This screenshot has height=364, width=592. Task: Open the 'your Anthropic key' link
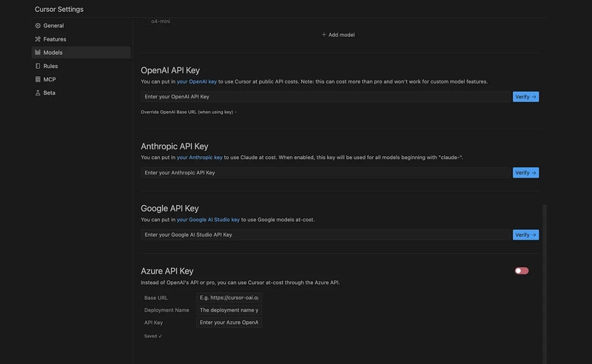200,158
